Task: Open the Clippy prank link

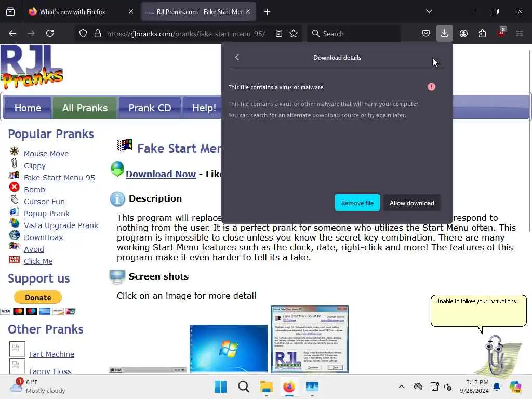Action: pyautogui.click(x=35, y=166)
